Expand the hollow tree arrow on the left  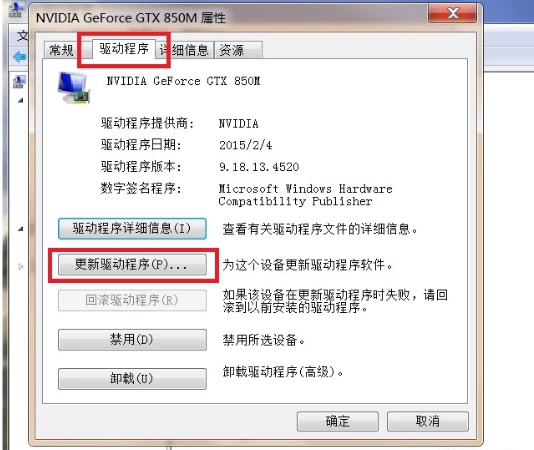click(21, 266)
